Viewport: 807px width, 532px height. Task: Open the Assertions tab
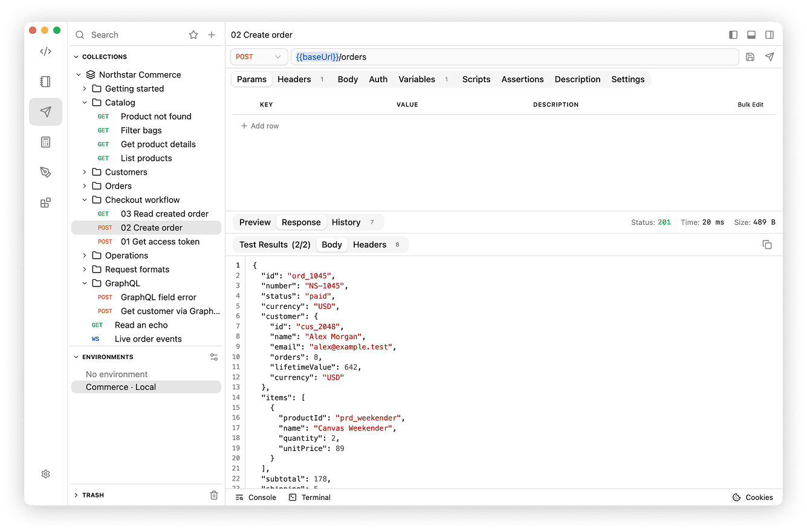[x=523, y=79]
